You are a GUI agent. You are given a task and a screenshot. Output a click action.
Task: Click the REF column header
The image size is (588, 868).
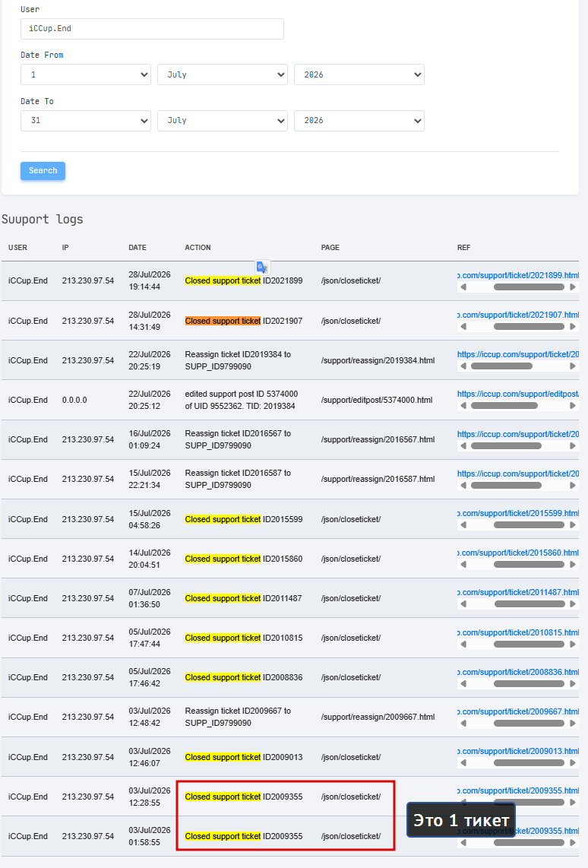pos(463,248)
